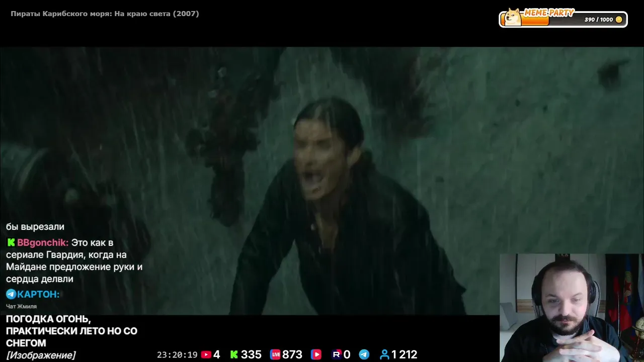Click the green Kick icon beside 335
Screen dimensions: 644x362
coord(234,354)
